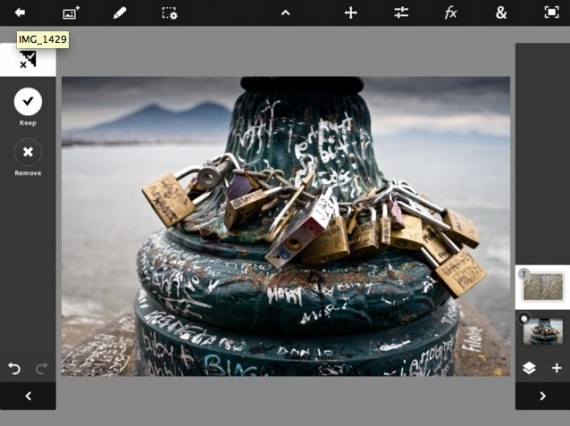This screenshot has height=426, width=570.
Task: Select the scribble selection tool tab
Action: (x=28, y=60)
